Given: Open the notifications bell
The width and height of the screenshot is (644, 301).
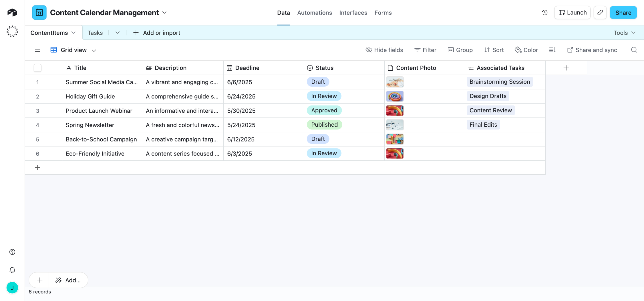Looking at the screenshot, I should 12,270.
